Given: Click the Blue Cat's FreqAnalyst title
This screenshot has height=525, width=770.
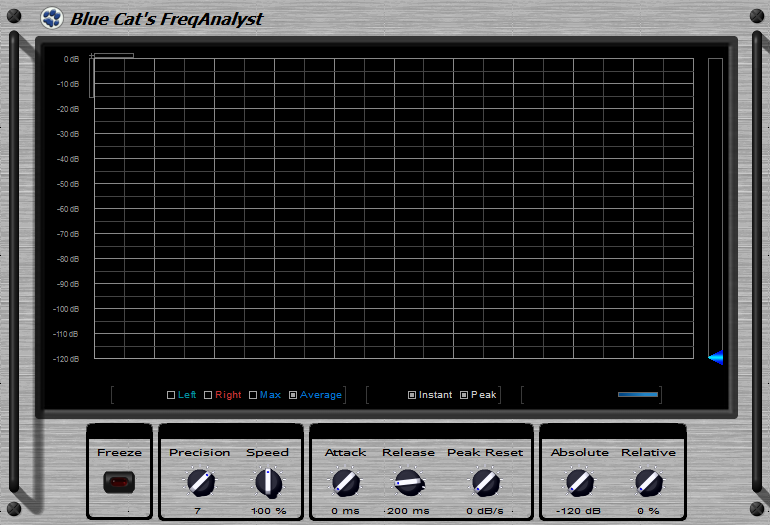Looking at the screenshot, I should (x=166, y=19).
